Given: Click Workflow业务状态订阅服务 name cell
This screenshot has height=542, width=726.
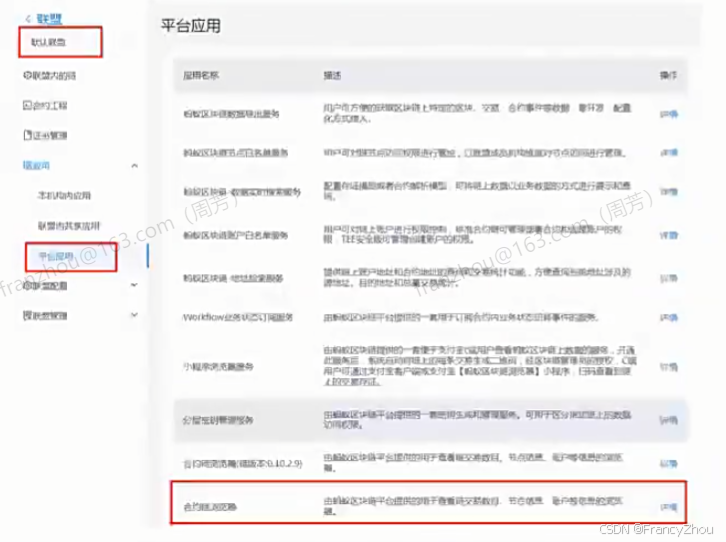Looking at the screenshot, I should (238, 318).
